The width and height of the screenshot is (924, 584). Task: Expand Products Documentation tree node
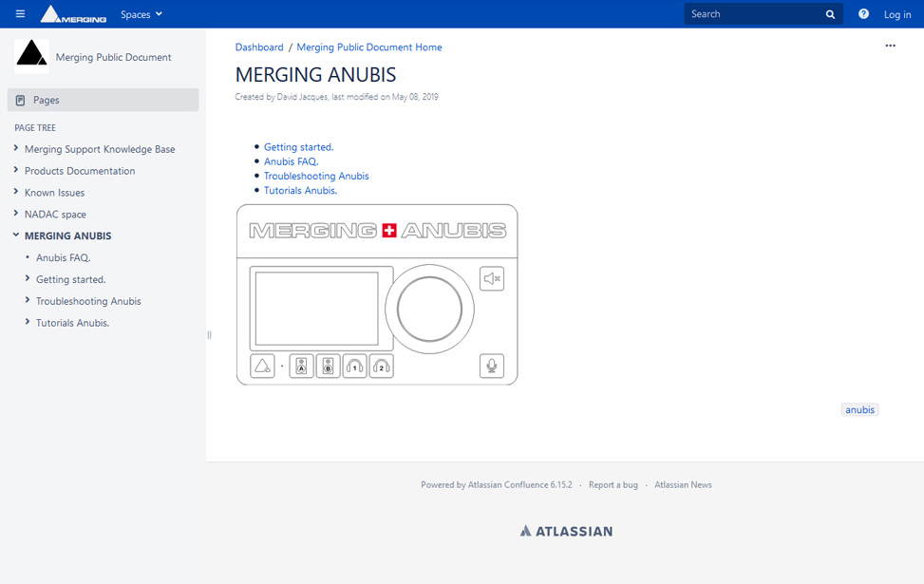tap(16, 170)
